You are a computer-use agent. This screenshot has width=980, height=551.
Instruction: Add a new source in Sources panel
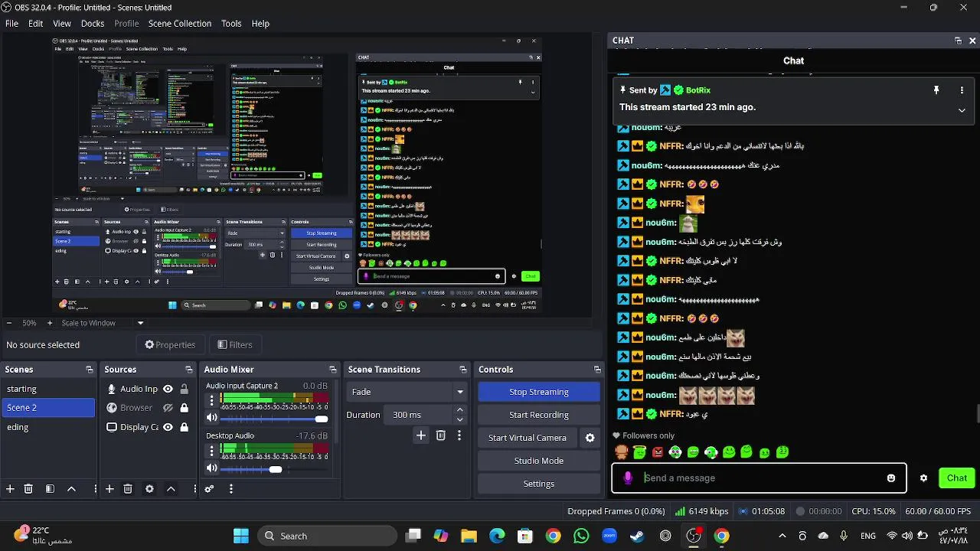pyautogui.click(x=109, y=489)
